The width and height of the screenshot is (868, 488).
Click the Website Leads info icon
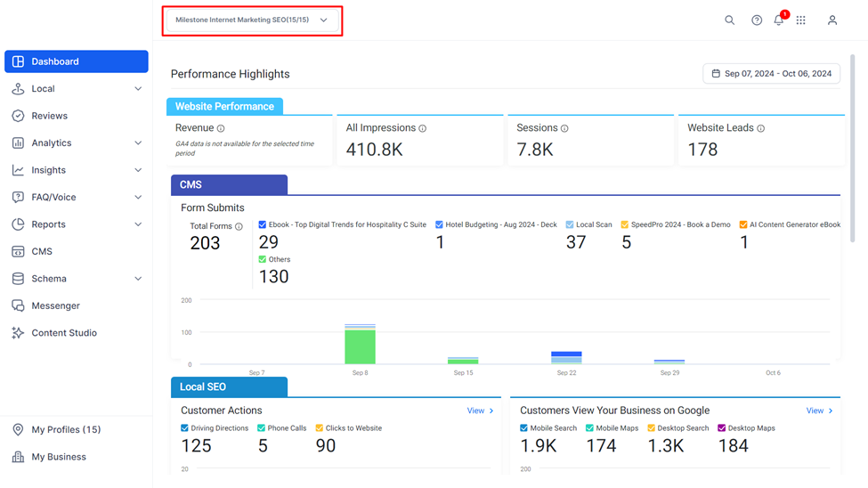760,128
